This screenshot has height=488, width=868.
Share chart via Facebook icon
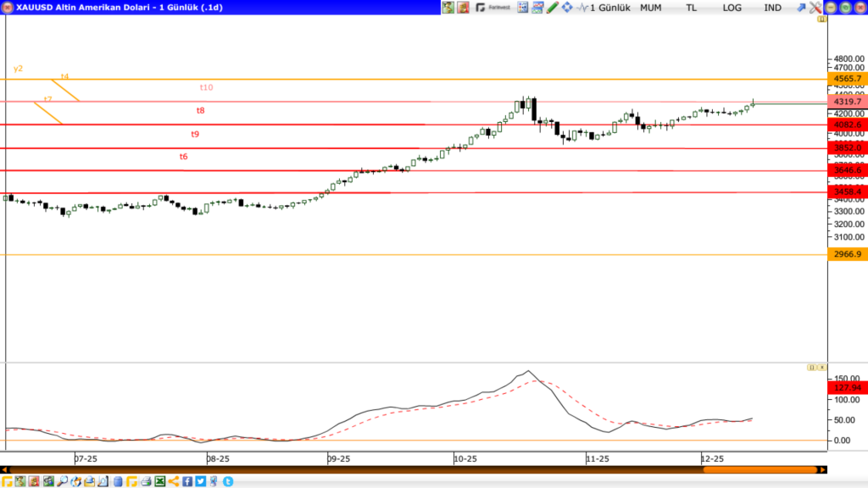click(187, 481)
